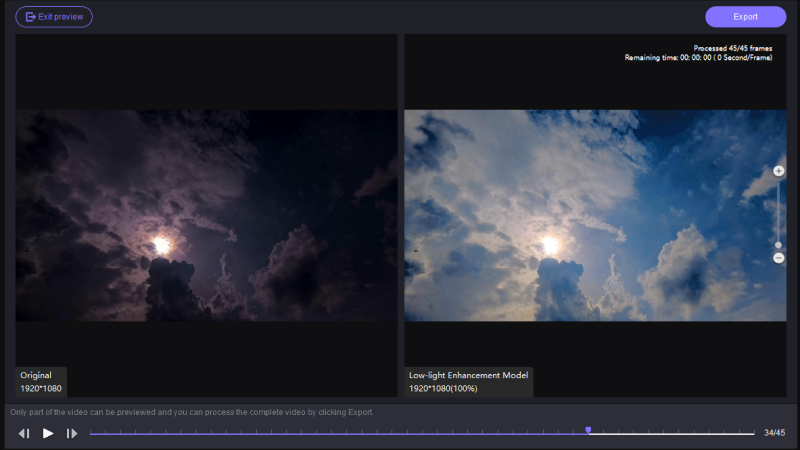Click the 'Only part of the video' notice
The height and width of the screenshot is (450, 800).
[192, 412]
